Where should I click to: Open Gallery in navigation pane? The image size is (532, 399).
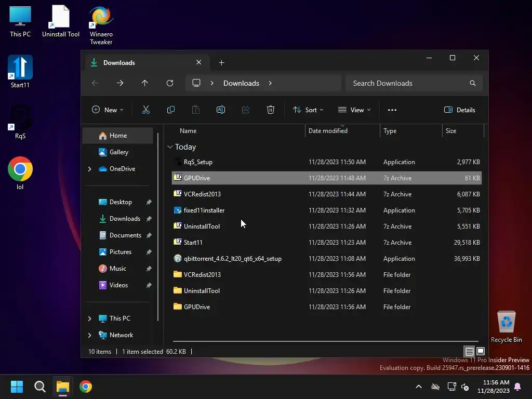[x=118, y=152]
